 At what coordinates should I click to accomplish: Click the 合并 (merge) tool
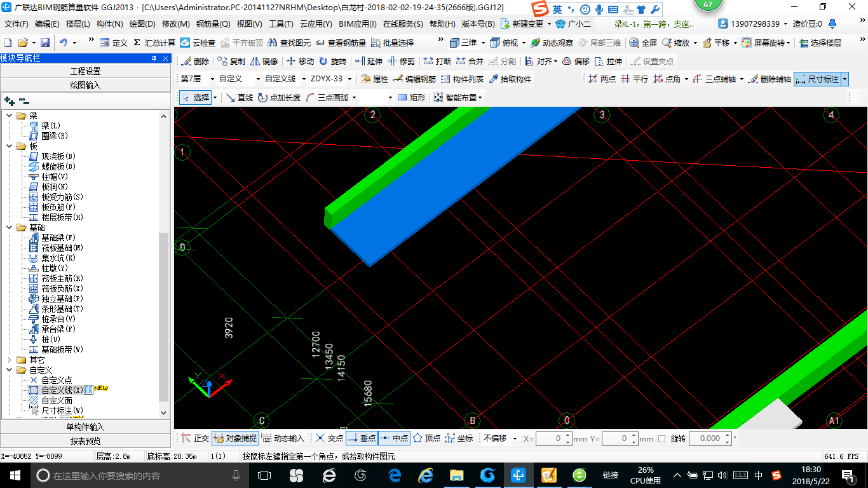pyautogui.click(x=470, y=62)
